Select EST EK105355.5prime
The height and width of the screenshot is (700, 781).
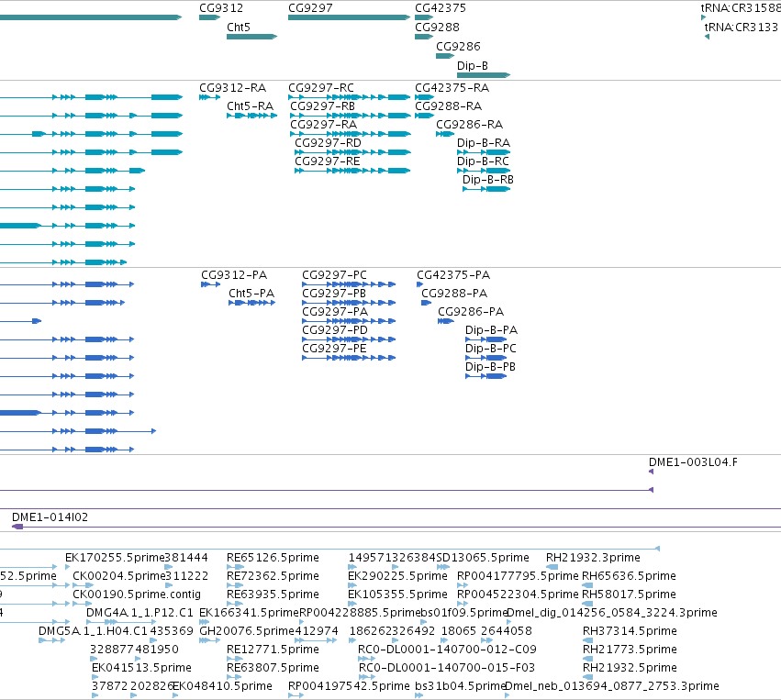coord(397,594)
